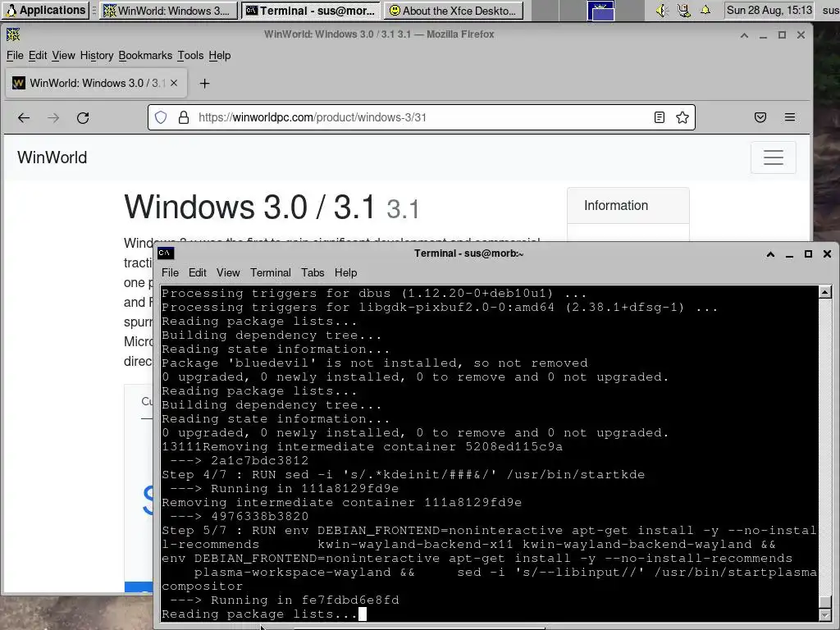Open the clock showing Sun 28 Aug

[x=769, y=10]
